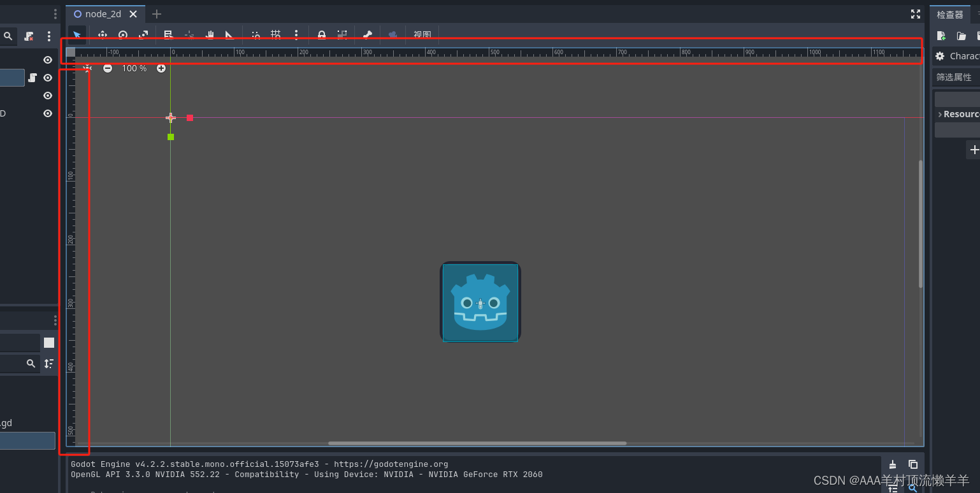Screen dimensions: 980x493
Task: Activate the Pan Mode hand tool
Action: point(210,35)
